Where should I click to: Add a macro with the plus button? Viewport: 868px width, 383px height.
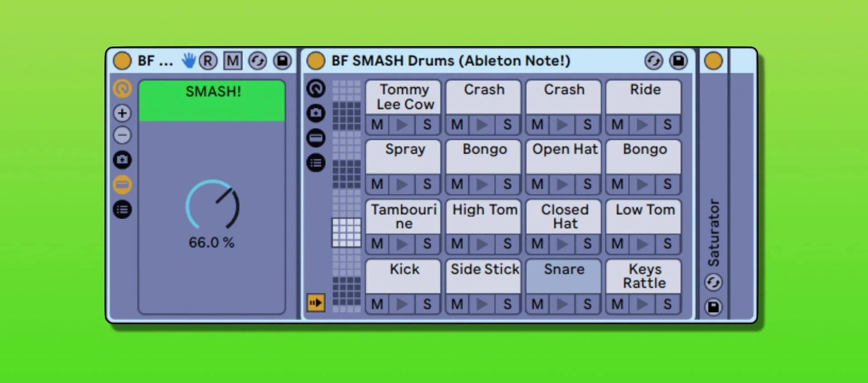pos(122,113)
